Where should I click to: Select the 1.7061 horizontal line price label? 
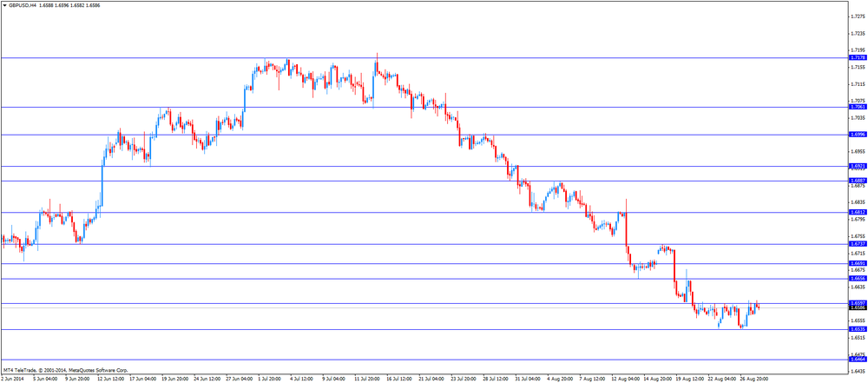point(857,107)
